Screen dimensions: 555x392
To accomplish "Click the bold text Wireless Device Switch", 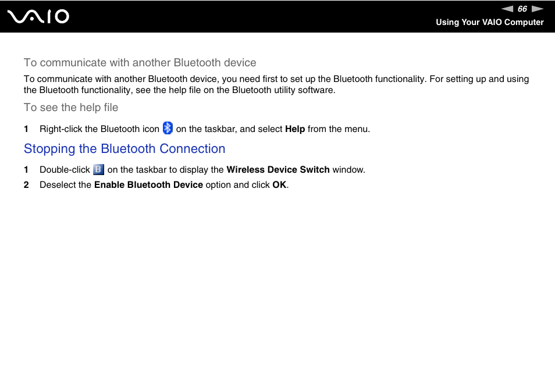I will click(278, 170).
